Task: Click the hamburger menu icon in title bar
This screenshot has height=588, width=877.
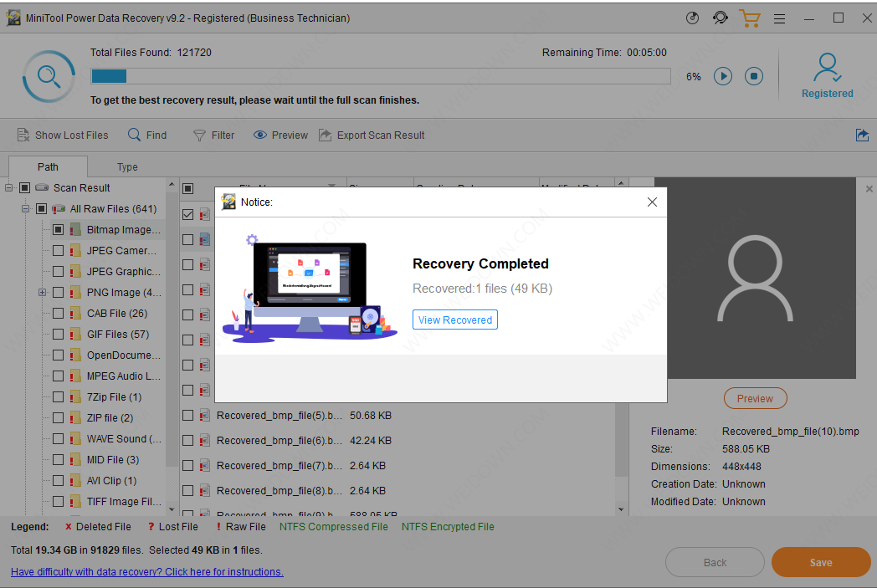Action: (779, 18)
